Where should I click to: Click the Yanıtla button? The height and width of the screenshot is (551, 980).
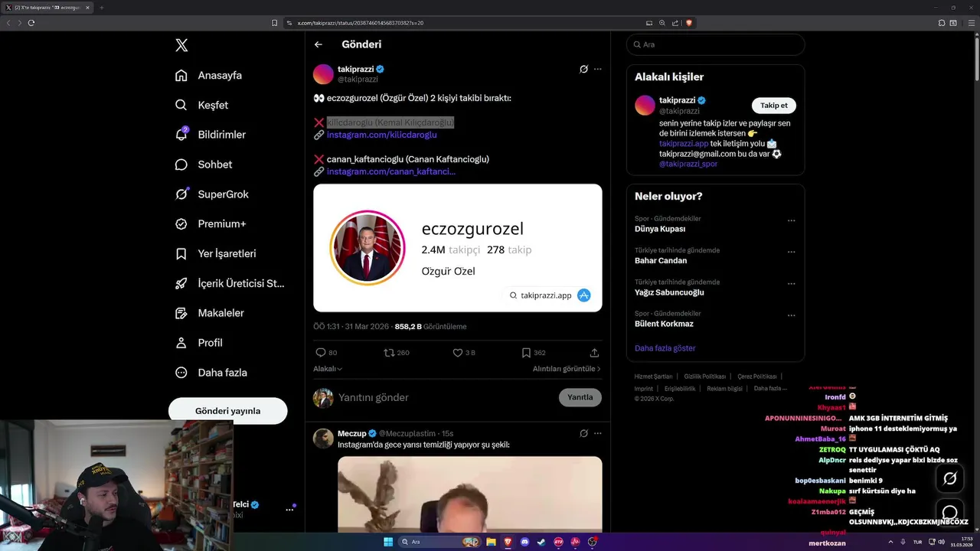pyautogui.click(x=580, y=397)
